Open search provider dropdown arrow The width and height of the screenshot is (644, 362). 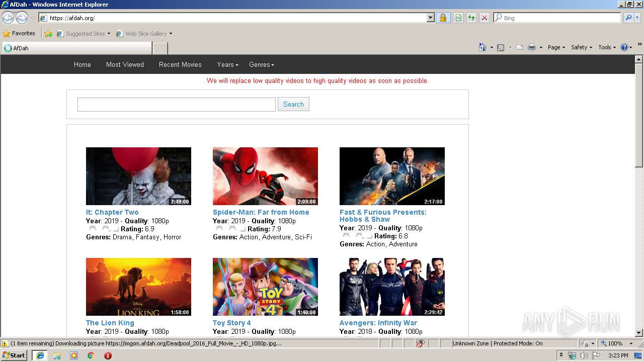[x=637, y=18]
